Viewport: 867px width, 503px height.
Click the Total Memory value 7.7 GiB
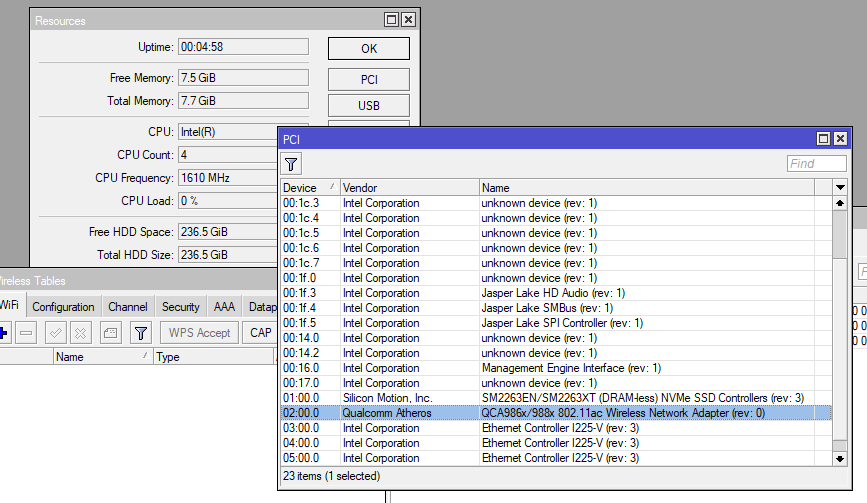243,101
